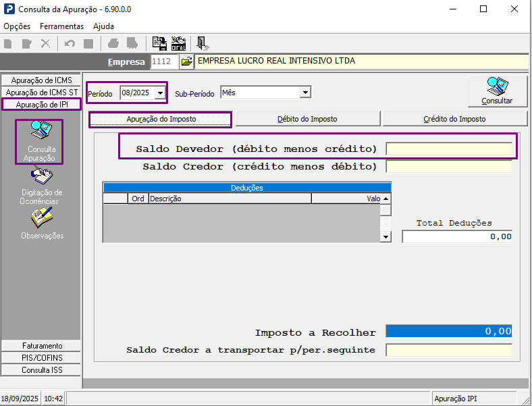Open the Ferramentas menu
Screen dimensions: 532x406
[x=61, y=26]
